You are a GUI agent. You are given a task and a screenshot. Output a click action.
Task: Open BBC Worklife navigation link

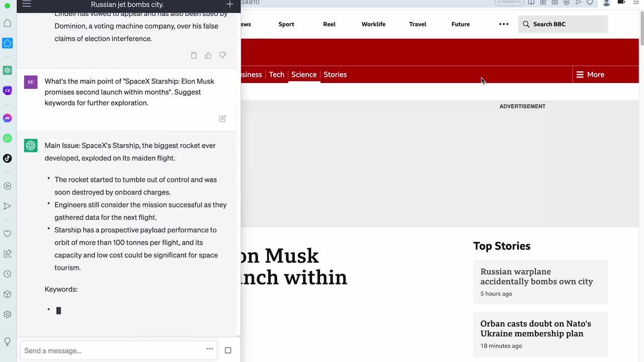[x=373, y=24]
